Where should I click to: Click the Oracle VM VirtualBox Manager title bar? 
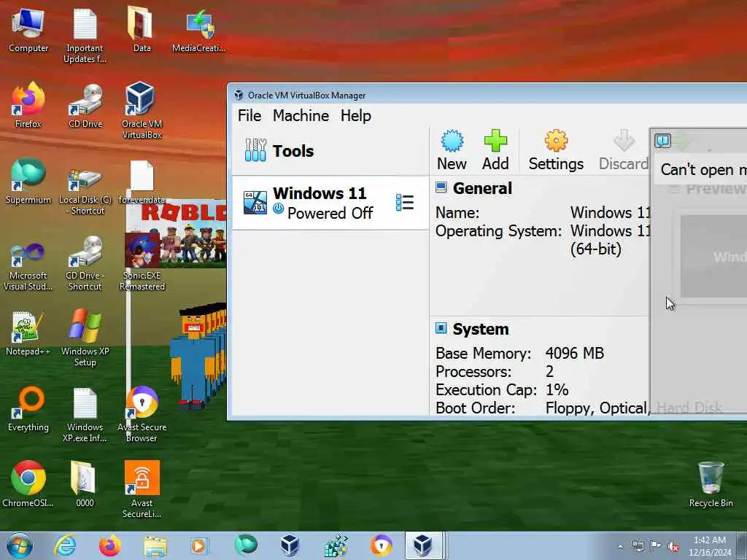pos(487,95)
